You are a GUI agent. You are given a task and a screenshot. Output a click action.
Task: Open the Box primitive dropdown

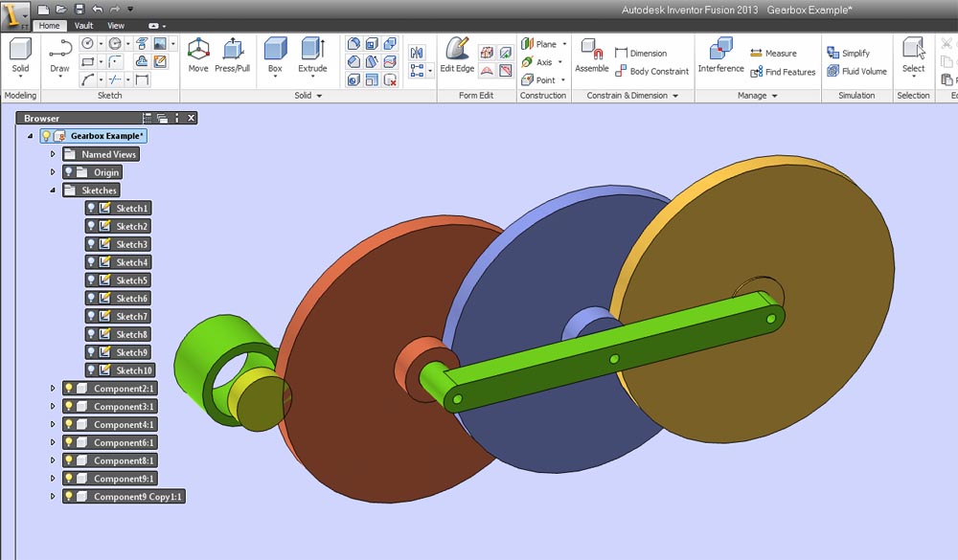[275, 77]
